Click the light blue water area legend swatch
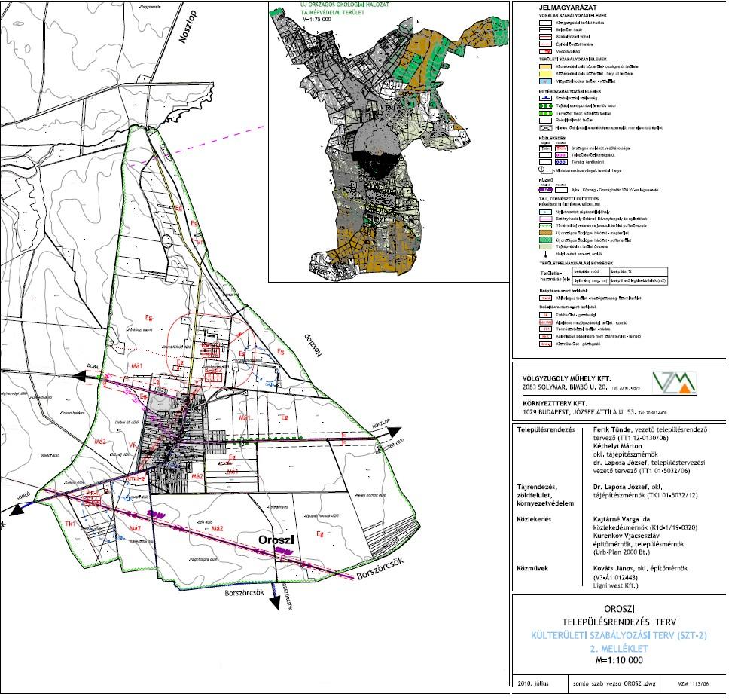 pyautogui.click(x=546, y=81)
